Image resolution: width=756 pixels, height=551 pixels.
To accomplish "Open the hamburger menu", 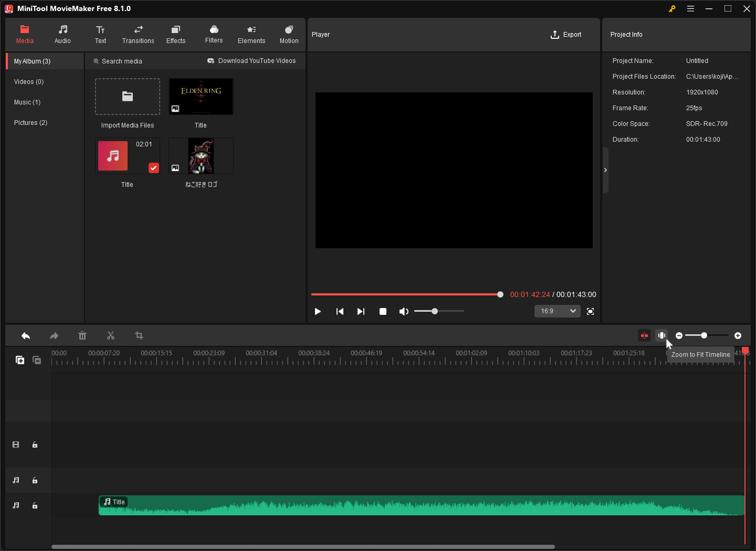I will (x=690, y=9).
